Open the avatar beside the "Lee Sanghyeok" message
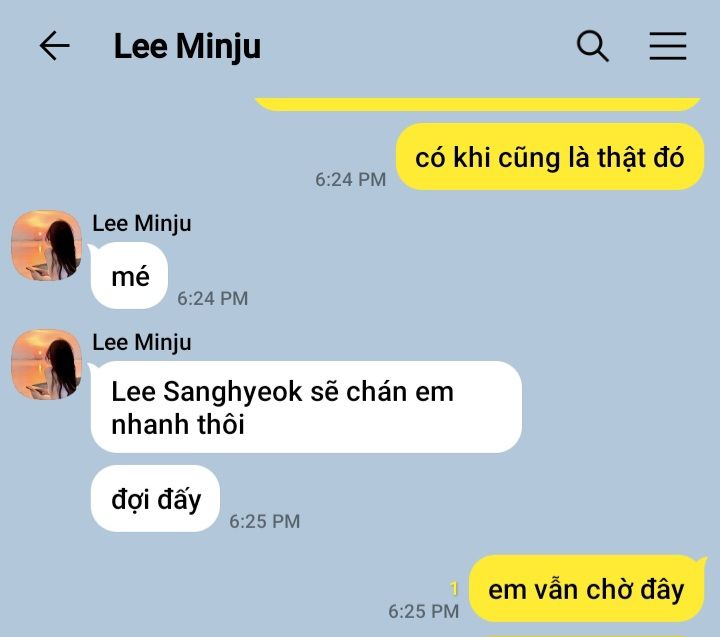This screenshot has height=637, width=720. point(46,364)
